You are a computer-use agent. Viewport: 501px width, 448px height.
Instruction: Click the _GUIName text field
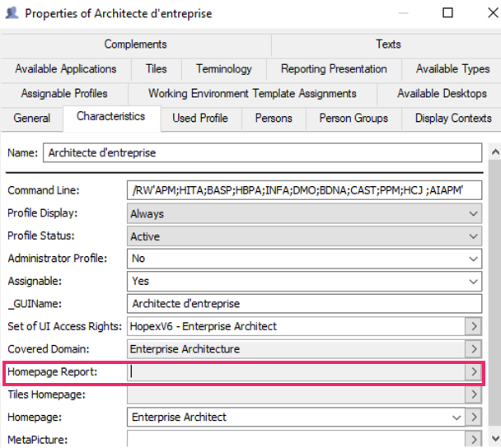pyautogui.click(x=304, y=304)
